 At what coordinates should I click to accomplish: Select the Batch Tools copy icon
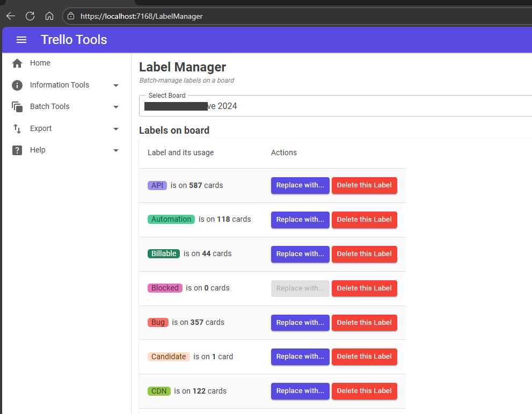click(17, 106)
